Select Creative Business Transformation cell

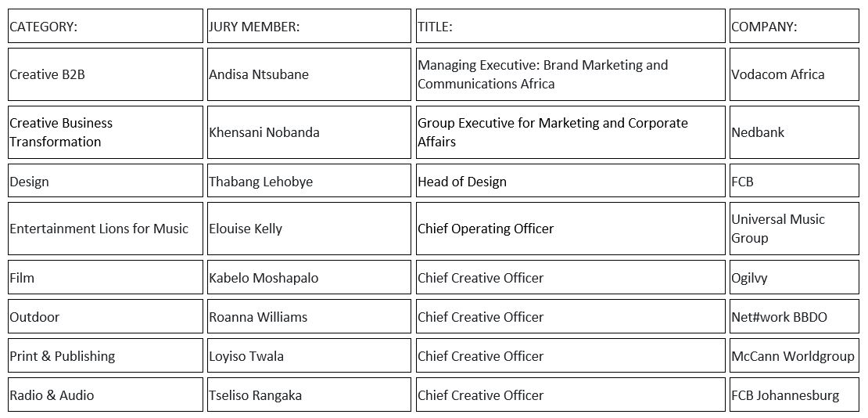click(106, 132)
